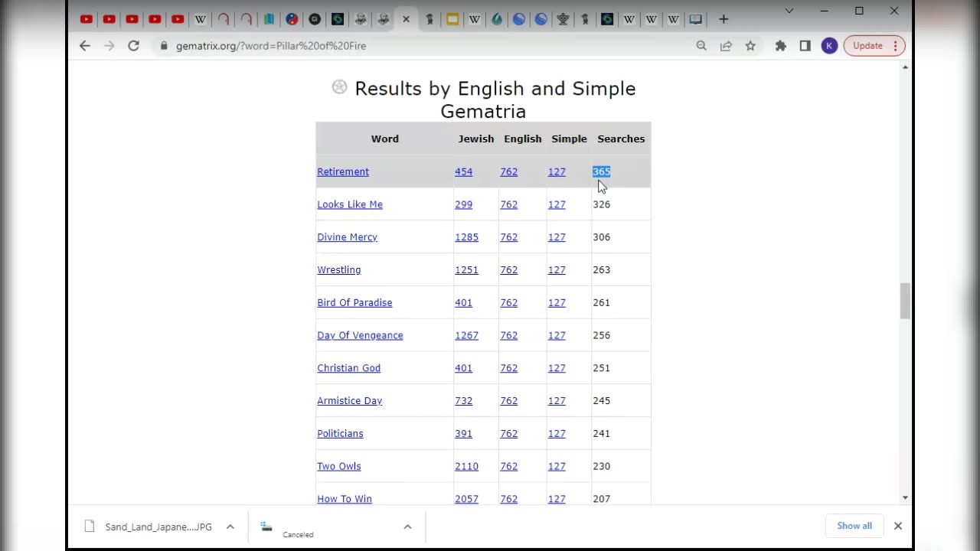Open the Sand_Land_Japane JPG download
This screenshot has height=551, width=980.
(158, 527)
